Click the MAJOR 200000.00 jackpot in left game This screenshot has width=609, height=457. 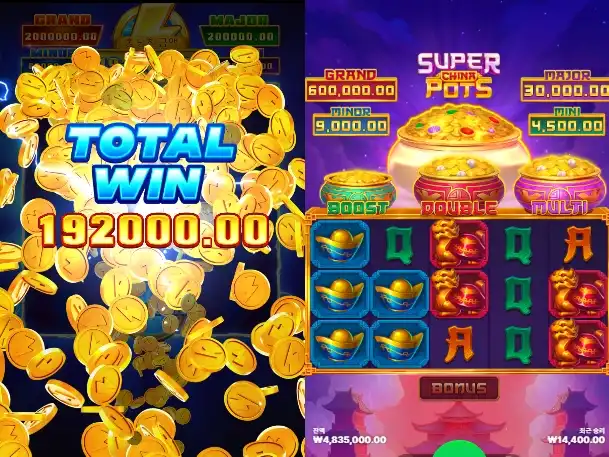240,31
